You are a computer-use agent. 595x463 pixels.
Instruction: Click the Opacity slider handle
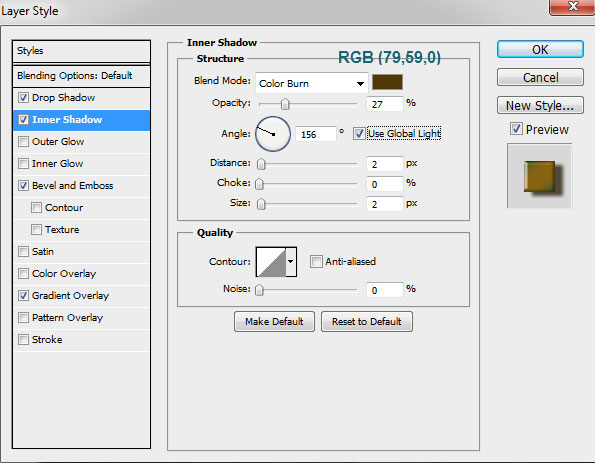click(x=285, y=104)
